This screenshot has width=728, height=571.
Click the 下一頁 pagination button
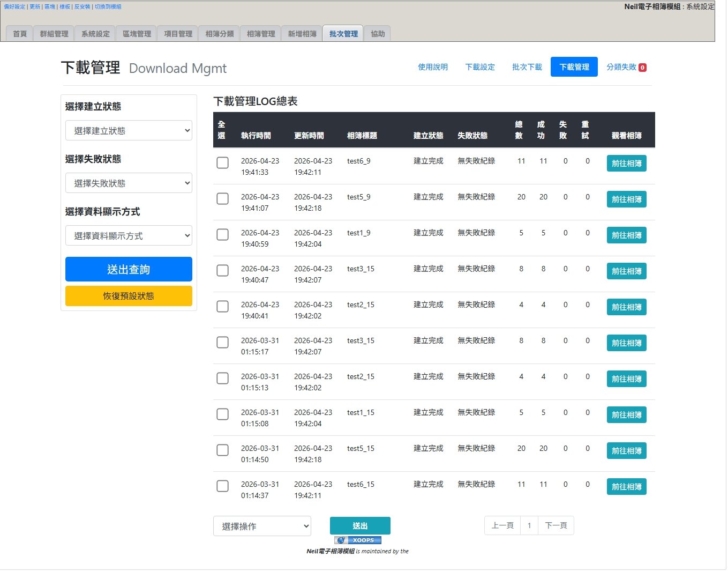[556, 525]
